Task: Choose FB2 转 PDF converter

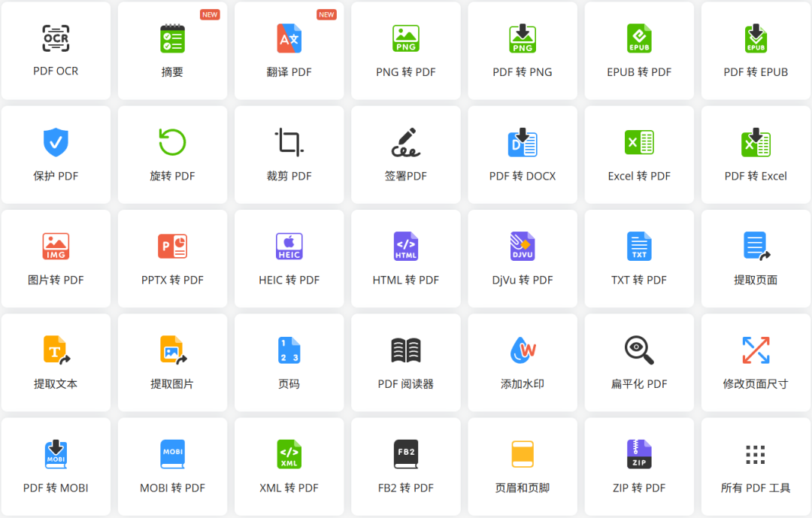Action: coord(406,467)
